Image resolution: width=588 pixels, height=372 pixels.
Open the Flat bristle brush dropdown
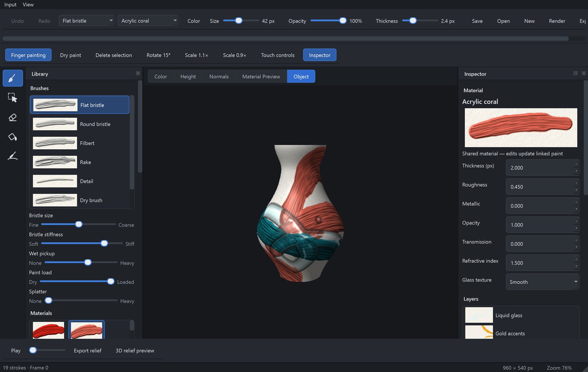[x=87, y=21]
